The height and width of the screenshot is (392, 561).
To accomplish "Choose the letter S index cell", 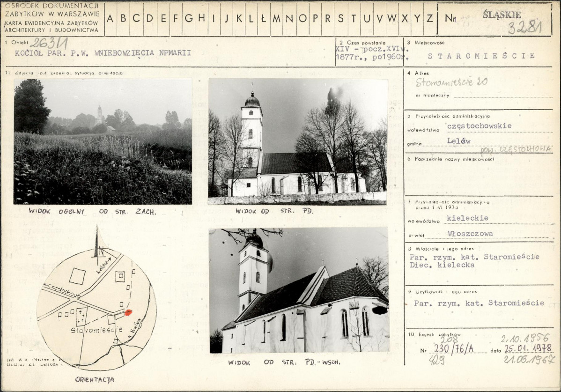I will pyautogui.click(x=340, y=19).
